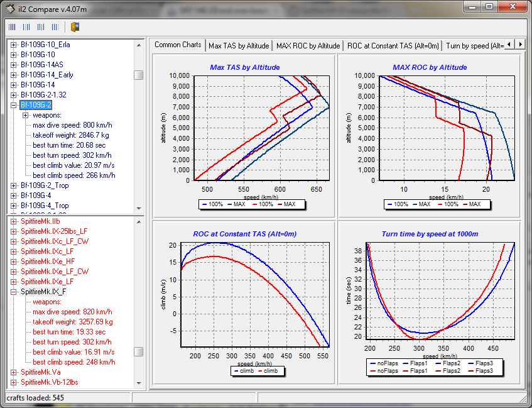Open ROC at Constant TAS (Alt=0m) tab

[393, 46]
